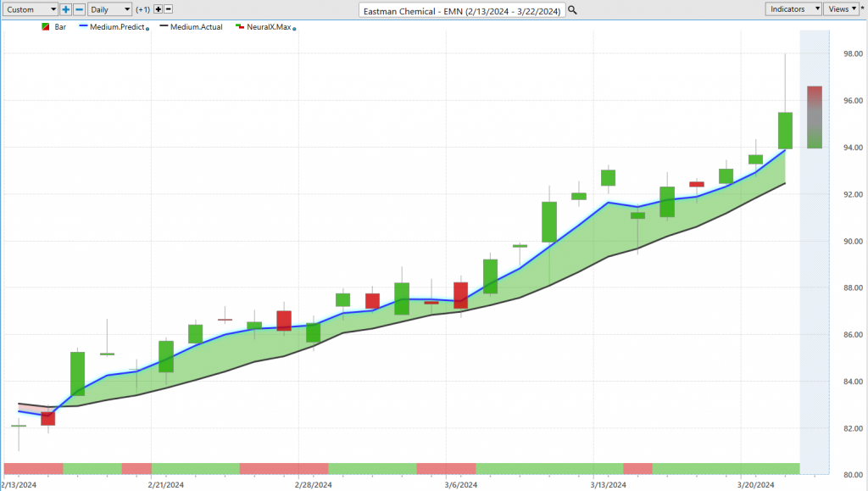This screenshot has width=868, height=491.
Task: Click the 2/21/2024 date axis label
Action: click(165, 485)
